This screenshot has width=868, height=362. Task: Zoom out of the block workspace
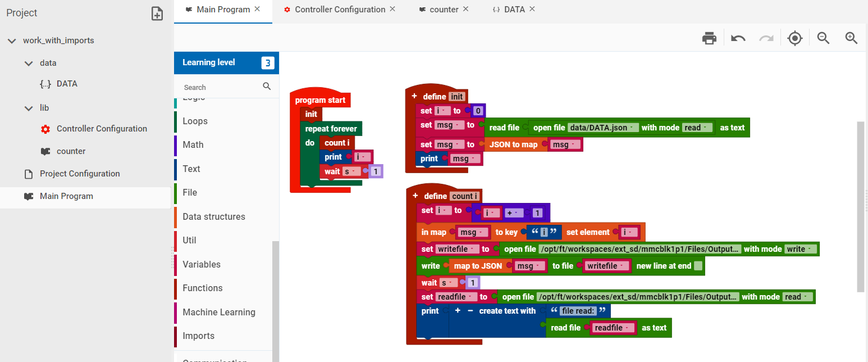pyautogui.click(x=823, y=38)
